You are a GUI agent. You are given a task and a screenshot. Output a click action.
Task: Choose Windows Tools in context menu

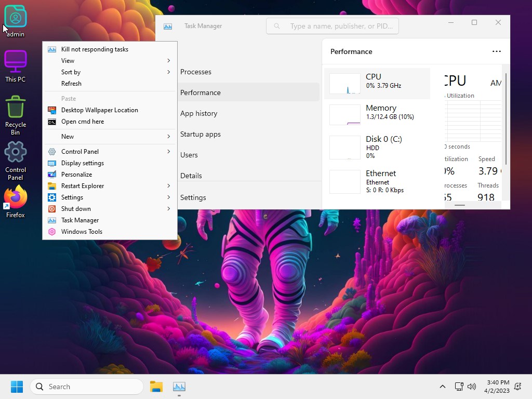[110, 232]
